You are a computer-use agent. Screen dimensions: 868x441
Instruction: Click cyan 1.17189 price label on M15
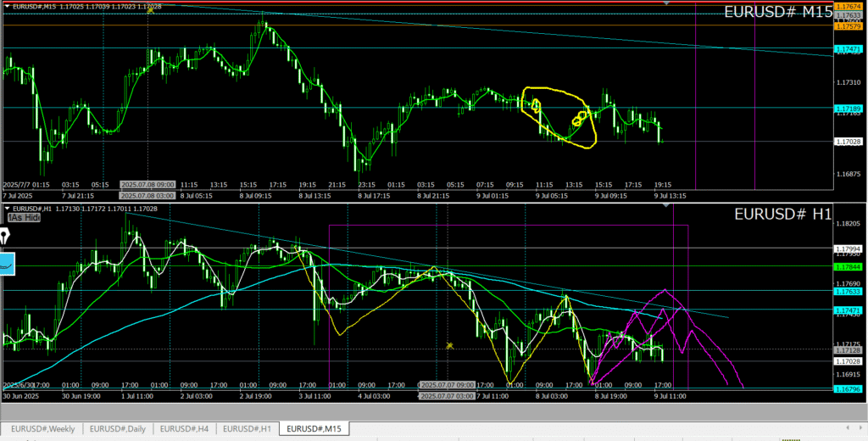848,109
